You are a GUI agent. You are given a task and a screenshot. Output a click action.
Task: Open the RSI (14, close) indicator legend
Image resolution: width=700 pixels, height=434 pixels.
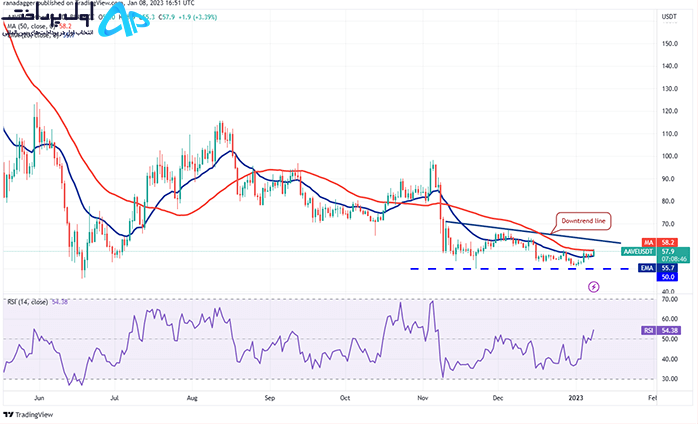coord(38,302)
